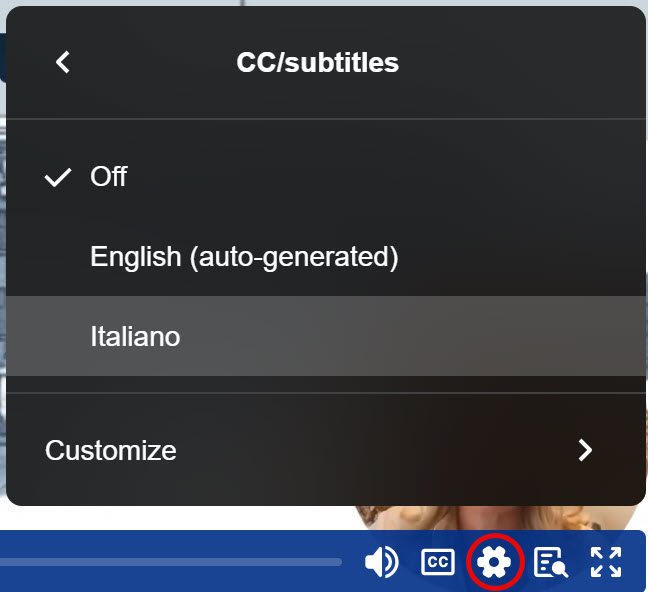Click the empty space right of Italiano
648x592 pixels.
[x=450, y=336]
